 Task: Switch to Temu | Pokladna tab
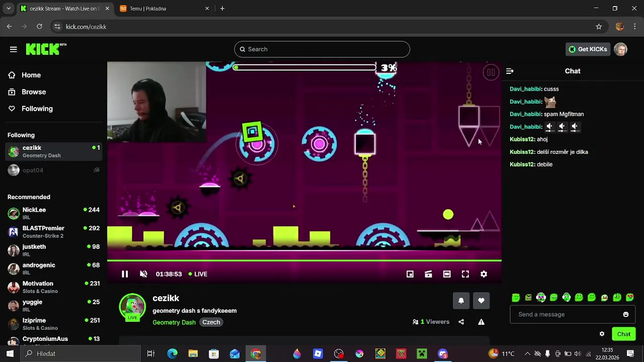(164, 9)
